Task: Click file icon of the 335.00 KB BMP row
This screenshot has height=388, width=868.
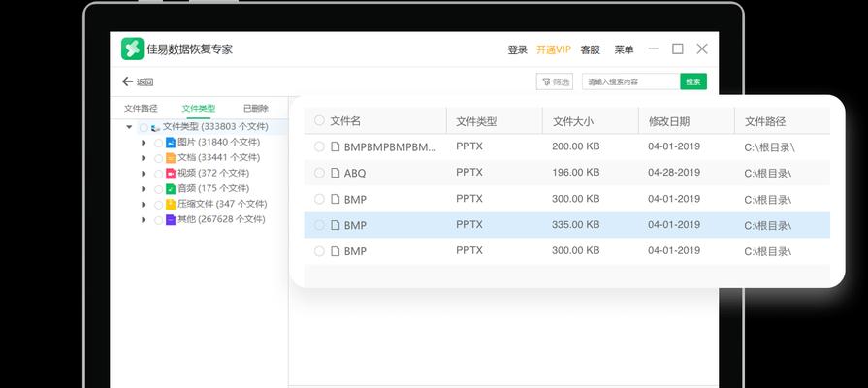Action: point(335,225)
